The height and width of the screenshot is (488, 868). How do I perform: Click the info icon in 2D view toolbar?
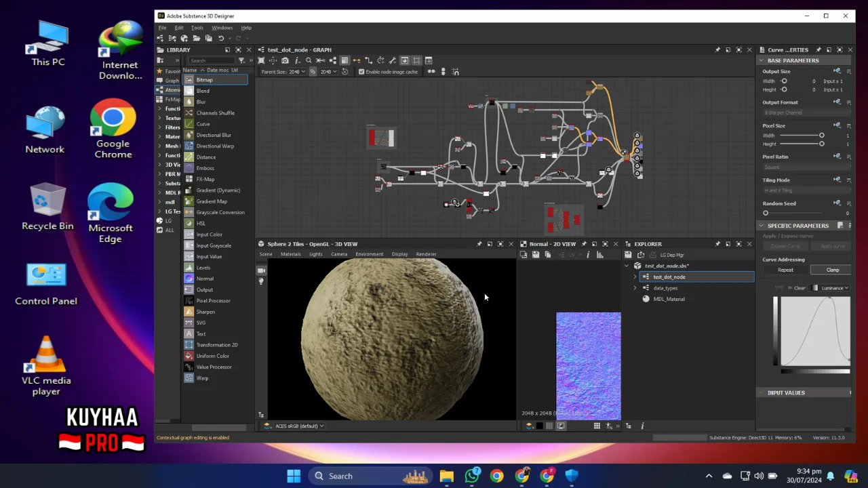588,255
